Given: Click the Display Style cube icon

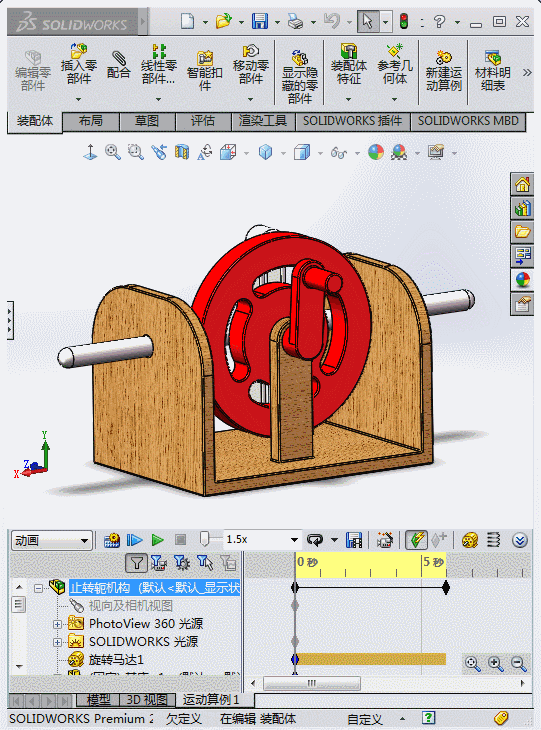Looking at the screenshot, I should [302, 152].
